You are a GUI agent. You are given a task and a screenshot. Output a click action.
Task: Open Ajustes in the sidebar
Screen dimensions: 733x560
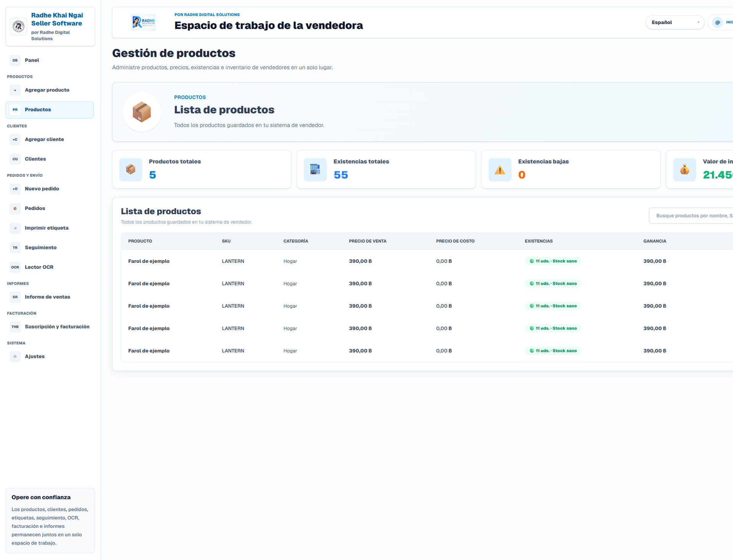click(x=50, y=357)
